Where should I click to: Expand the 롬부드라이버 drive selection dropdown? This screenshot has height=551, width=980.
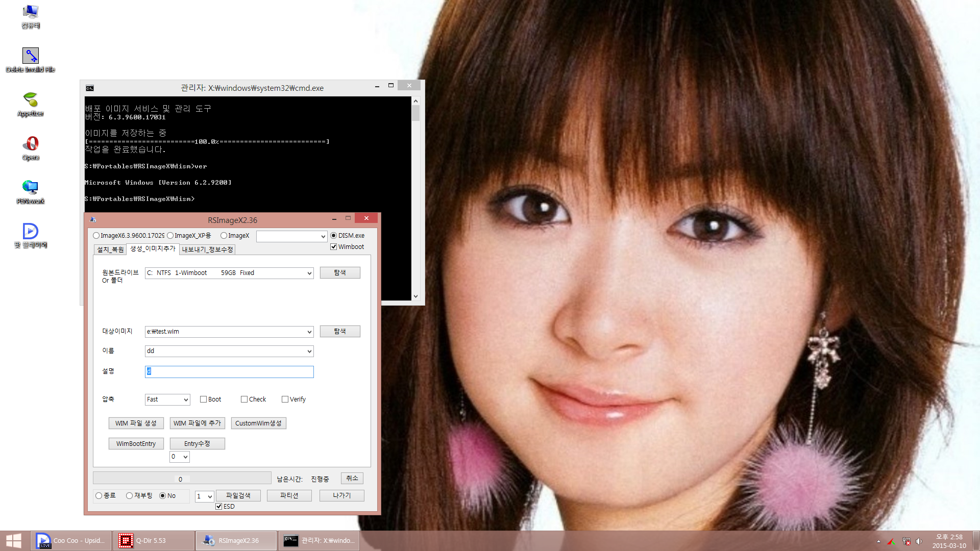(x=308, y=272)
